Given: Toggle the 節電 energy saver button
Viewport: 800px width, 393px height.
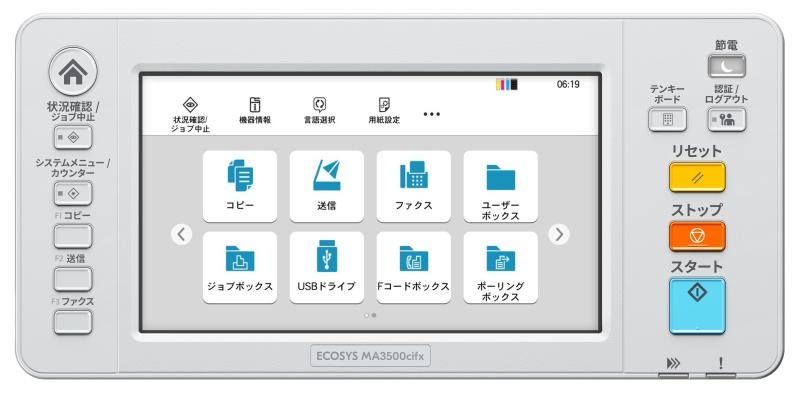Looking at the screenshot, I should tap(727, 66).
